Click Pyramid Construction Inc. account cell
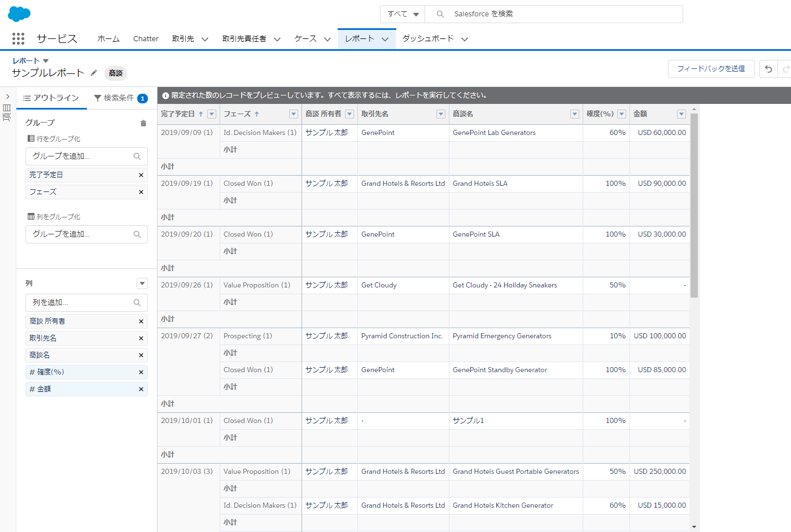 point(403,336)
